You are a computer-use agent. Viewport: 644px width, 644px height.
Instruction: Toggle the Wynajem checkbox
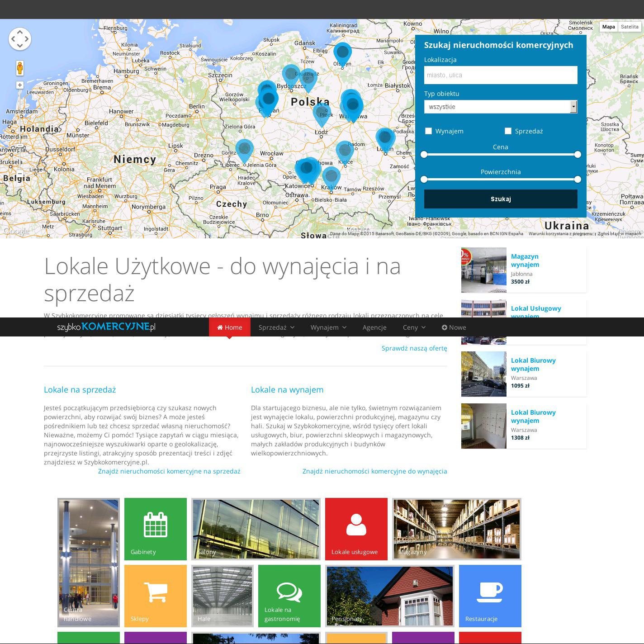428,131
